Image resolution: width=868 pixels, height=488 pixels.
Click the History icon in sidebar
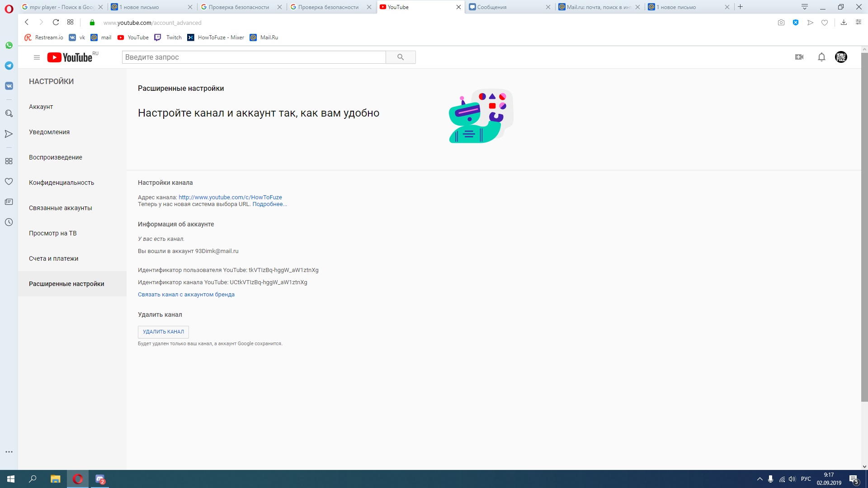click(x=9, y=222)
